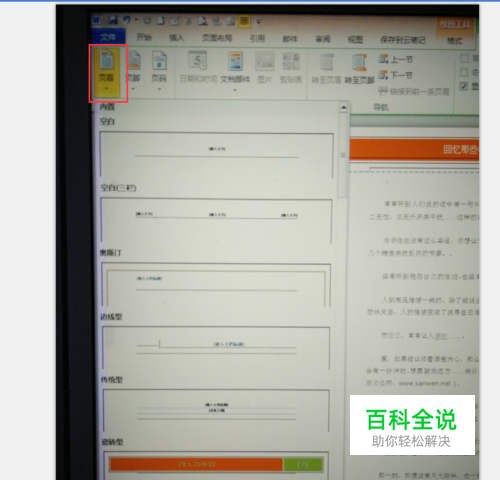The height and width of the screenshot is (480, 500).
Task: Click 转至页眉 go to header
Action: coord(326,69)
